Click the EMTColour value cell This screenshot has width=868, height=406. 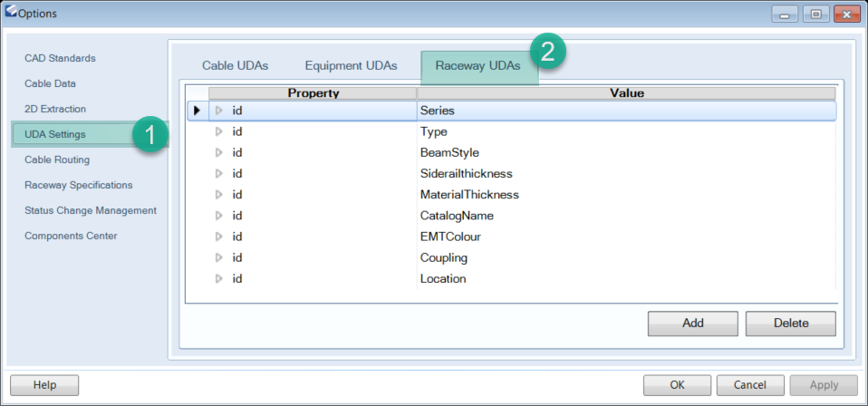coord(625,237)
